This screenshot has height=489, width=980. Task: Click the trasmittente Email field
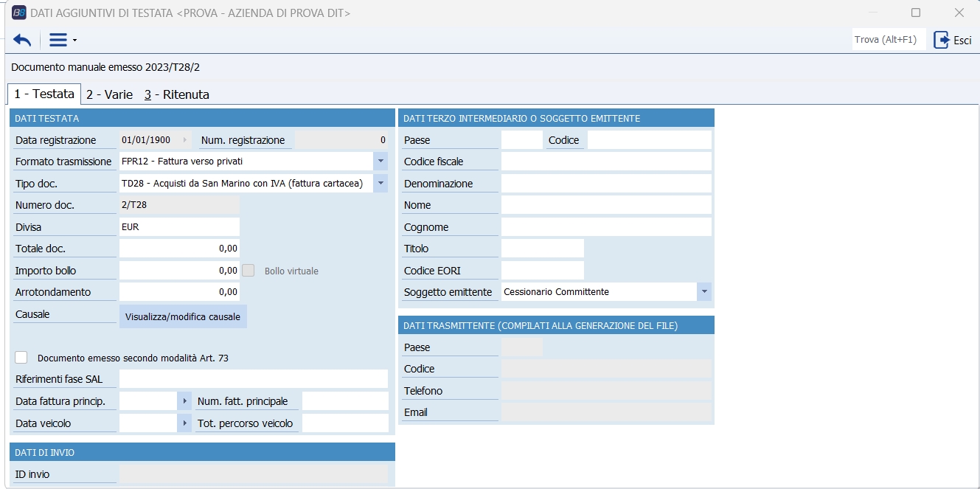[x=606, y=412]
